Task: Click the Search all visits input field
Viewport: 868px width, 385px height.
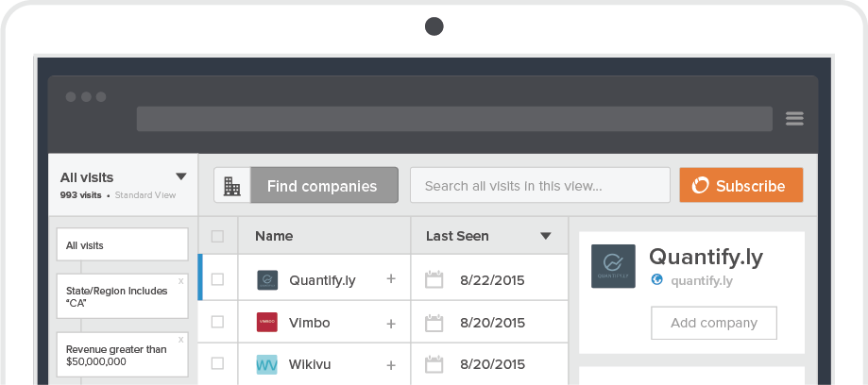Action: (539, 186)
